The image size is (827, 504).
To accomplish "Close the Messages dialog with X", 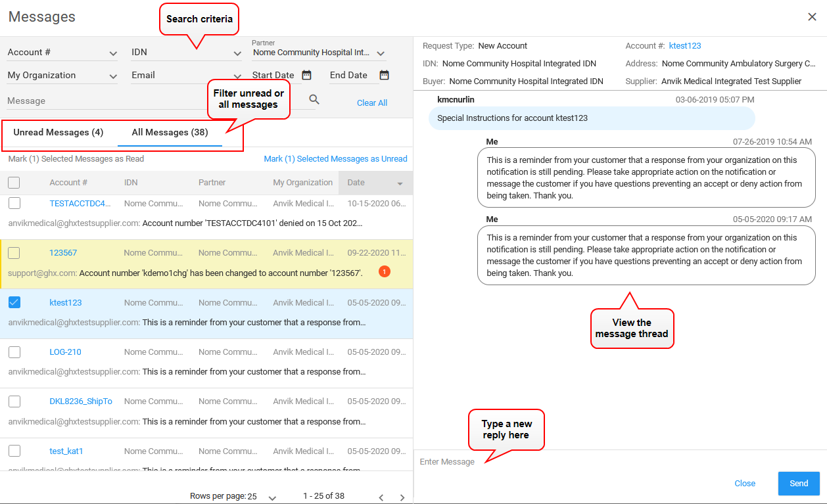I will coord(812,17).
